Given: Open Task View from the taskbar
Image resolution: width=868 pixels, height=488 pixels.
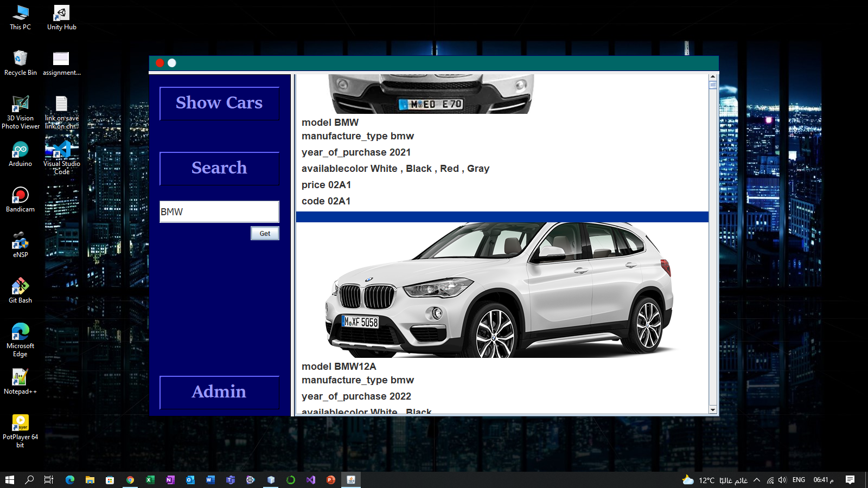Looking at the screenshot, I should click(48, 480).
